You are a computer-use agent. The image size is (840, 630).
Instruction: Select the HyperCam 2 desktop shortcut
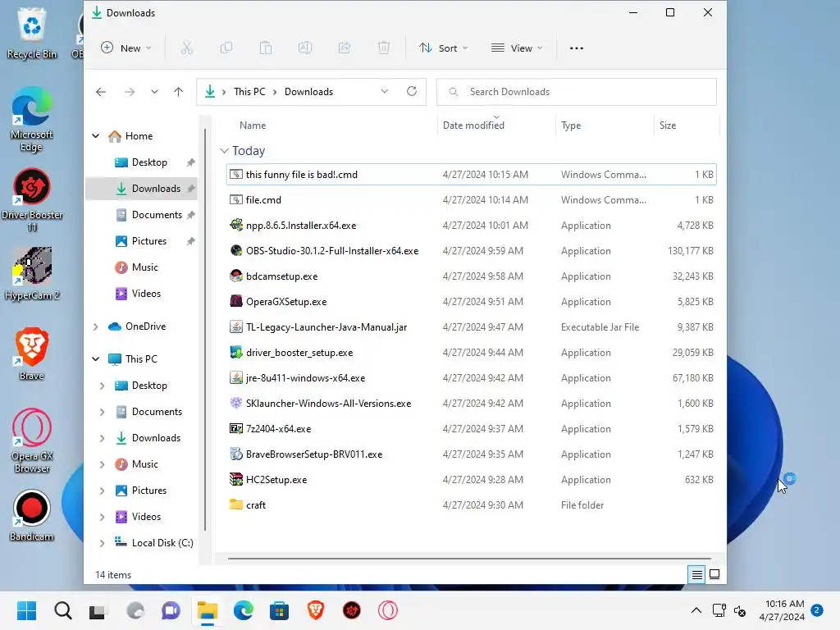[x=32, y=274]
